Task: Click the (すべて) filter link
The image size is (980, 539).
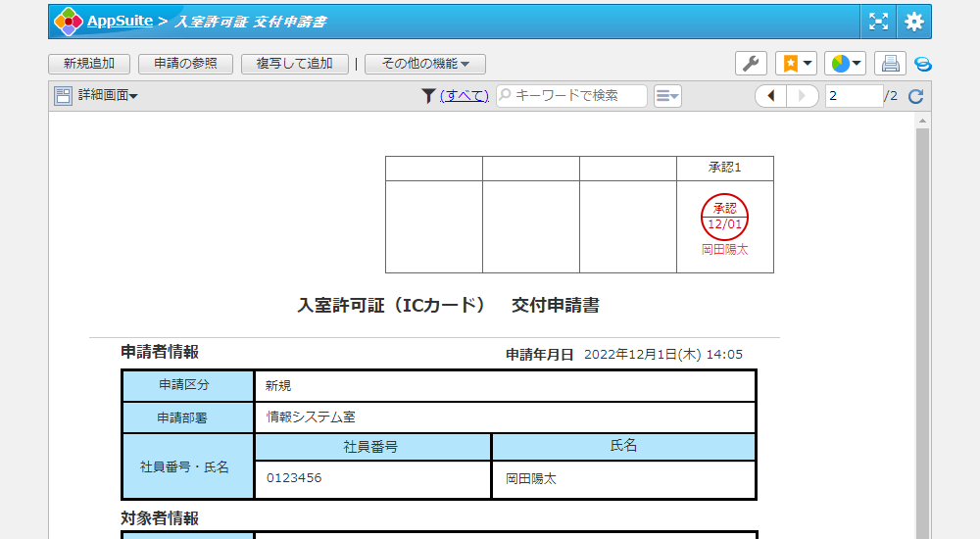Action: pyautogui.click(x=464, y=96)
